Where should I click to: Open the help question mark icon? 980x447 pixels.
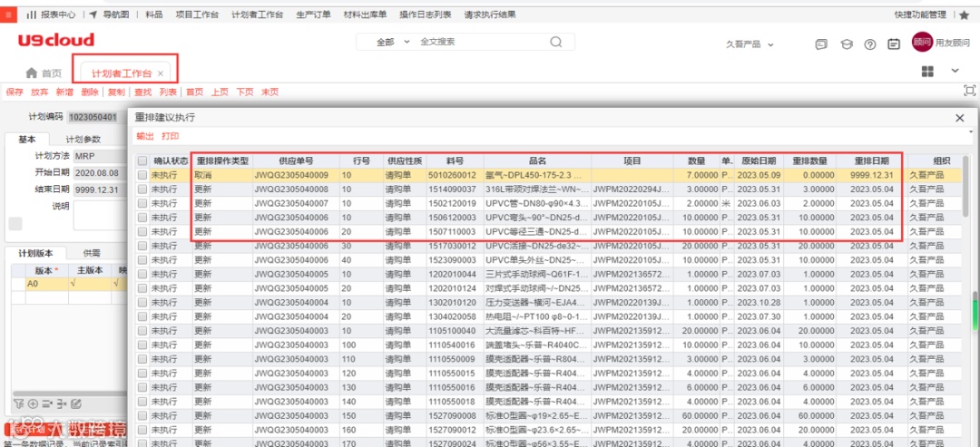[x=870, y=44]
